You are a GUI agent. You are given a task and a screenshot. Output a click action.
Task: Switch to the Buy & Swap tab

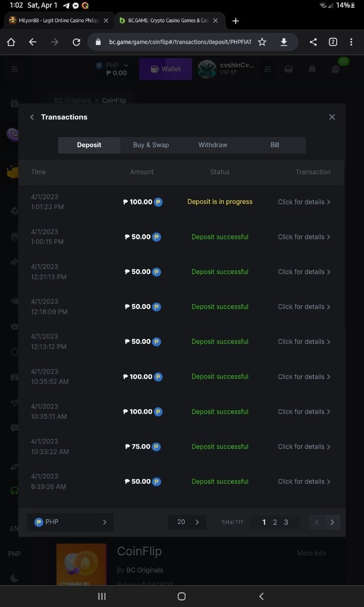(151, 145)
